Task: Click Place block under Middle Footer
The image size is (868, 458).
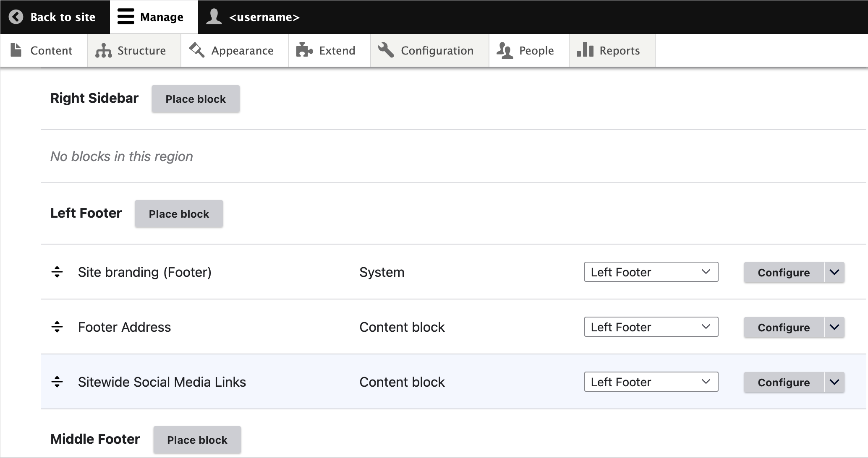Action: pyautogui.click(x=197, y=440)
